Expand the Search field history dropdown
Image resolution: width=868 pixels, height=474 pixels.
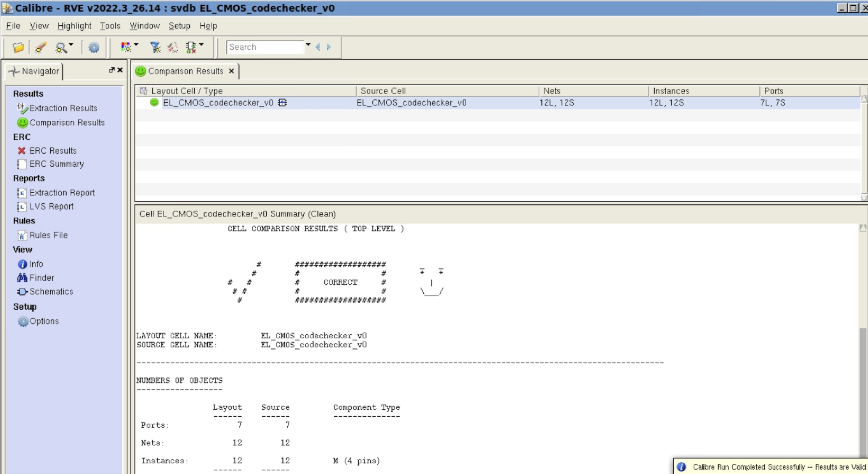coord(308,45)
